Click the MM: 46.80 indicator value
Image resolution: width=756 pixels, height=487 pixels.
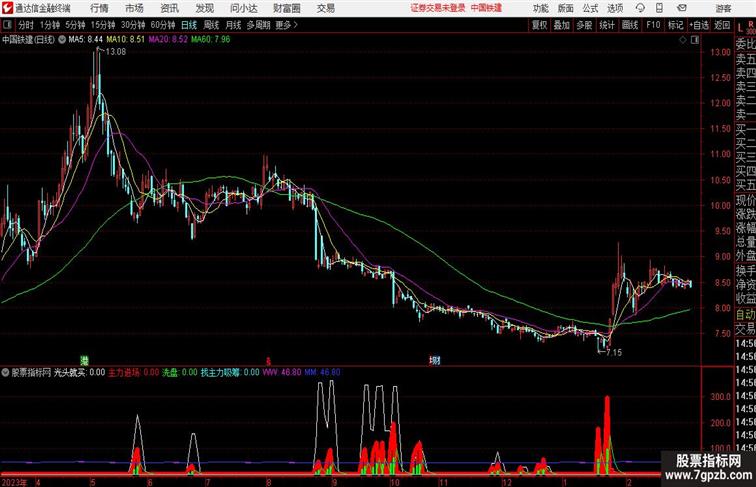[x=323, y=372]
